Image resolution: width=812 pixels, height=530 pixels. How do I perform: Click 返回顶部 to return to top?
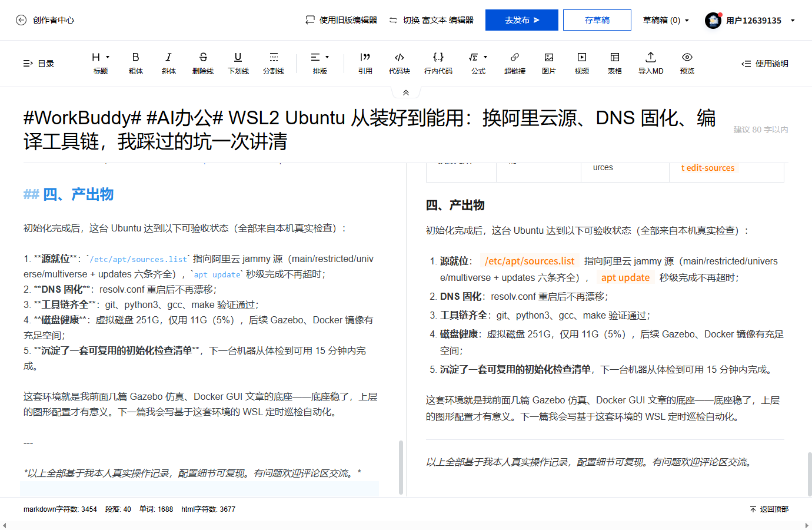point(769,509)
